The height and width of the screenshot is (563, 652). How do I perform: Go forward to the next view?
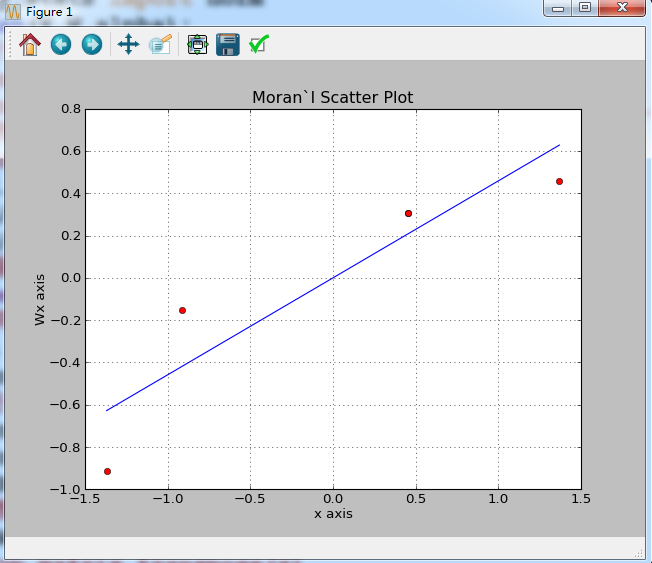tap(91, 44)
